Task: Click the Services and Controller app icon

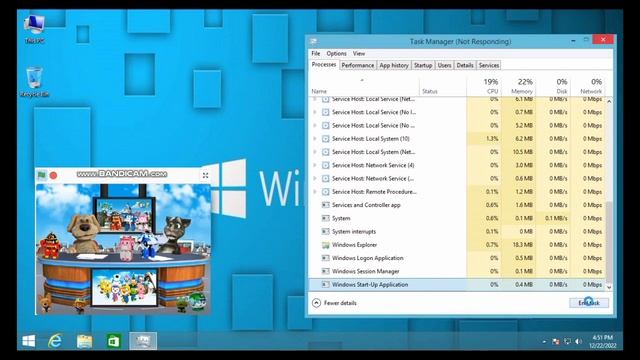Action: pyautogui.click(x=325, y=205)
